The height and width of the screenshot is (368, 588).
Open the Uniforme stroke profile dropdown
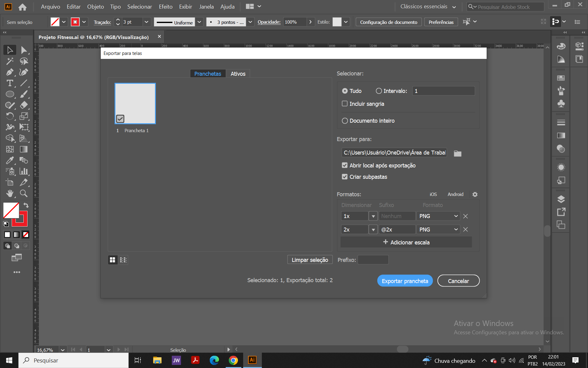pyautogui.click(x=199, y=22)
